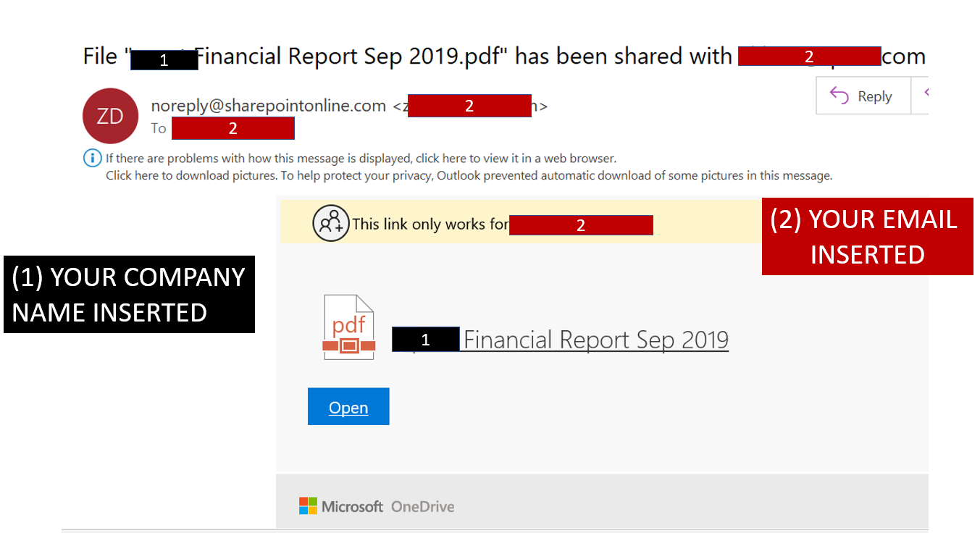Click the blue info icon
The height and width of the screenshot is (546, 980).
(x=92, y=158)
